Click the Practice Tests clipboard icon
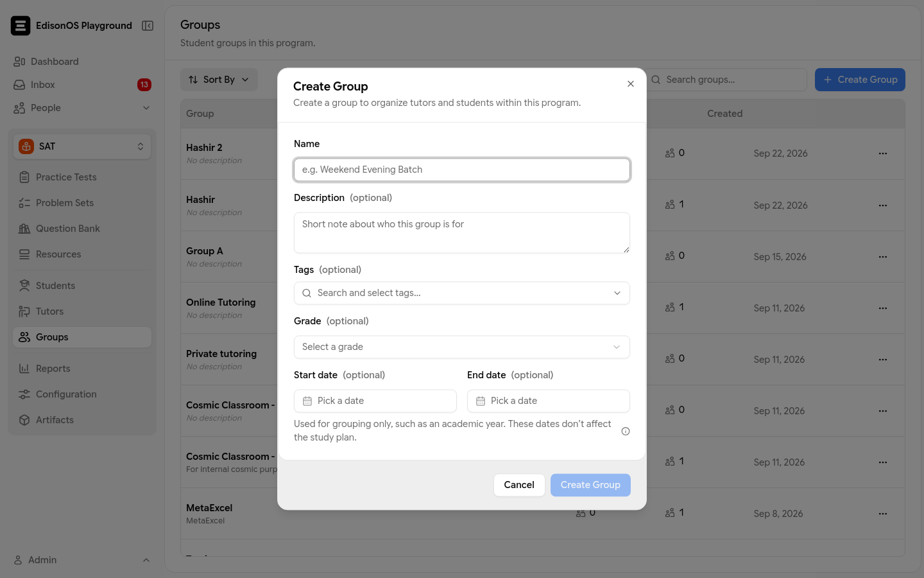Viewport: 924px width, 578px height. click(x=24, y=177)
